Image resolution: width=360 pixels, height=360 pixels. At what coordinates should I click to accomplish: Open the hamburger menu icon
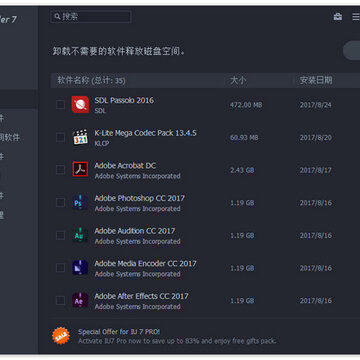coord(356,17)
